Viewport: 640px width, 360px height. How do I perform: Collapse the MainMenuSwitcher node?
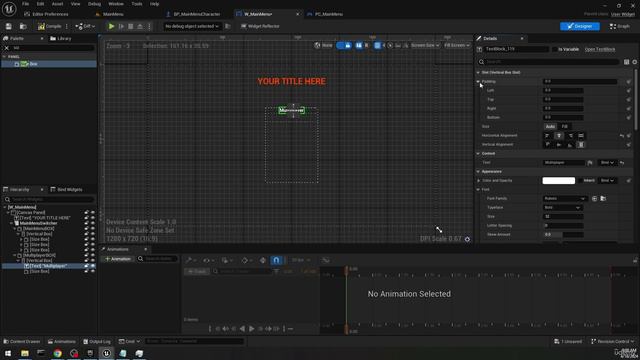point(11,223)
